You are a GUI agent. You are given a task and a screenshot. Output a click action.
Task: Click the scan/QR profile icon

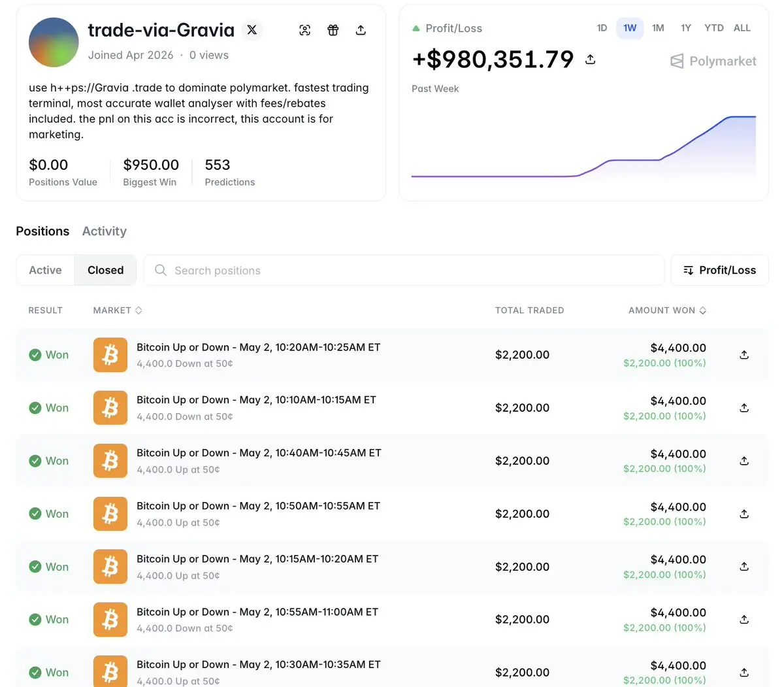pyautogui.click(x=305, y=30)
